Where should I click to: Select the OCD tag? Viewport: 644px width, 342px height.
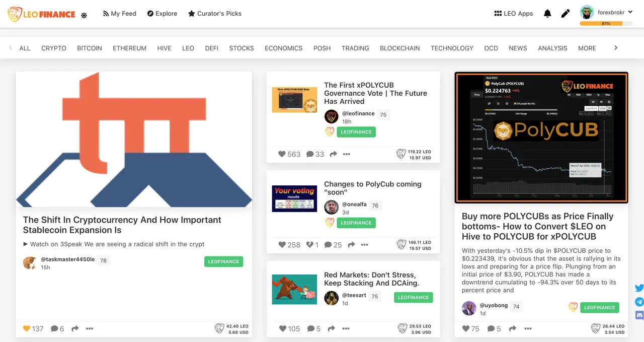(491, 48)
